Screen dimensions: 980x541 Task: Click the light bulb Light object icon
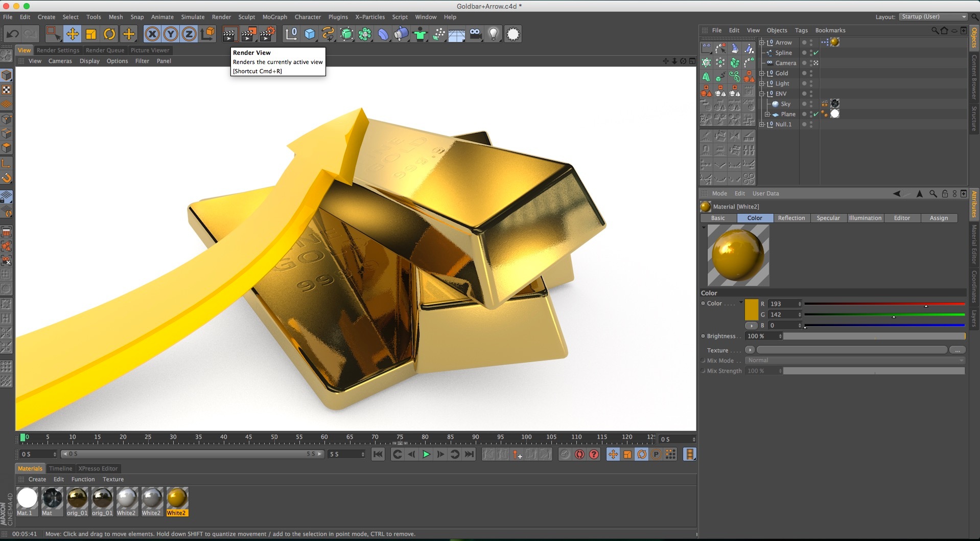coord(493,34)
